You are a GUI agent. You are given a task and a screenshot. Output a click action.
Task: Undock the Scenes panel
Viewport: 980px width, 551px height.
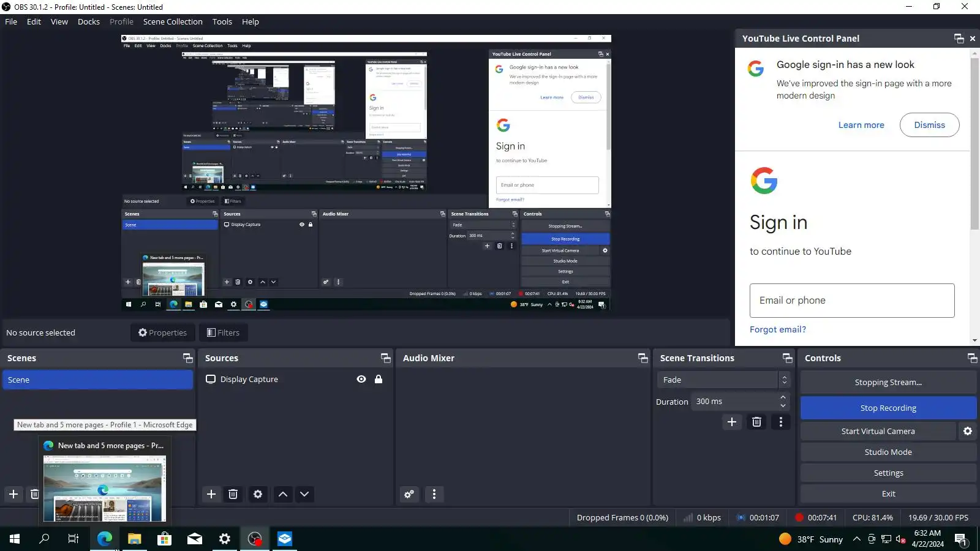tap(188, 358)
